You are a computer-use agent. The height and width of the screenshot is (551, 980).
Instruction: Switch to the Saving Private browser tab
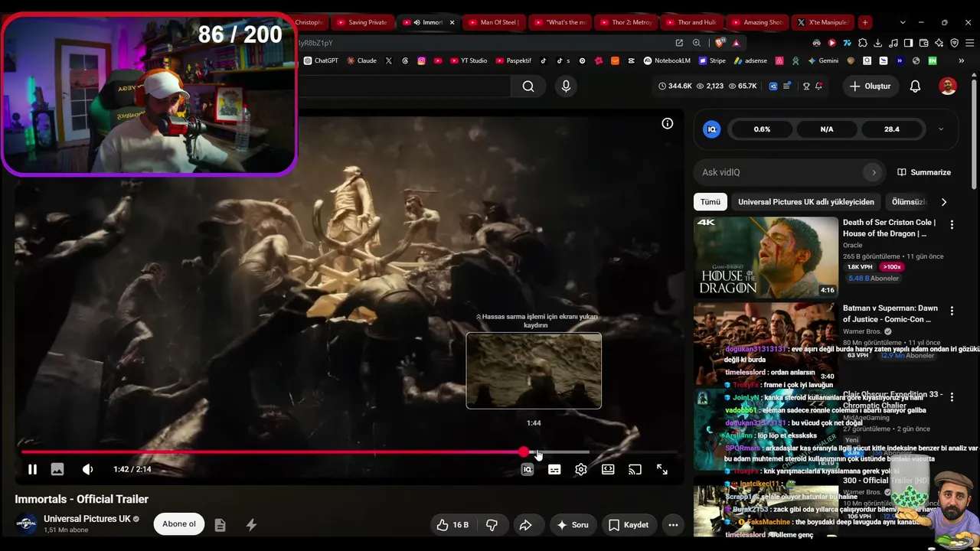tap(361, 22)
